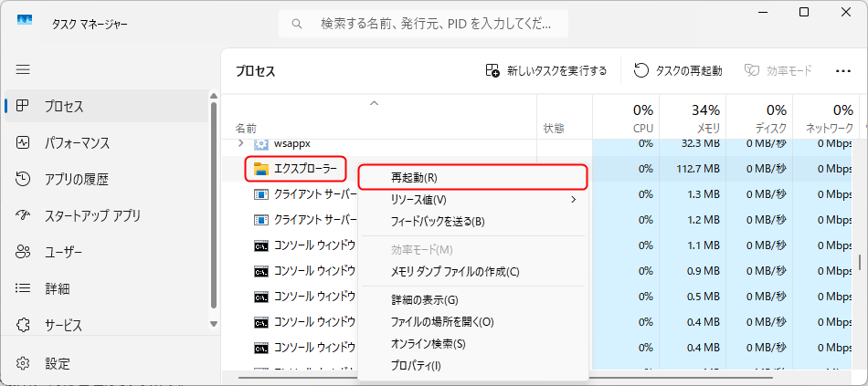This screenshot has width=868, height=386.
Task: Select the Performance (パフォーマンス) sidebar icon
Action: click(23, 142)
